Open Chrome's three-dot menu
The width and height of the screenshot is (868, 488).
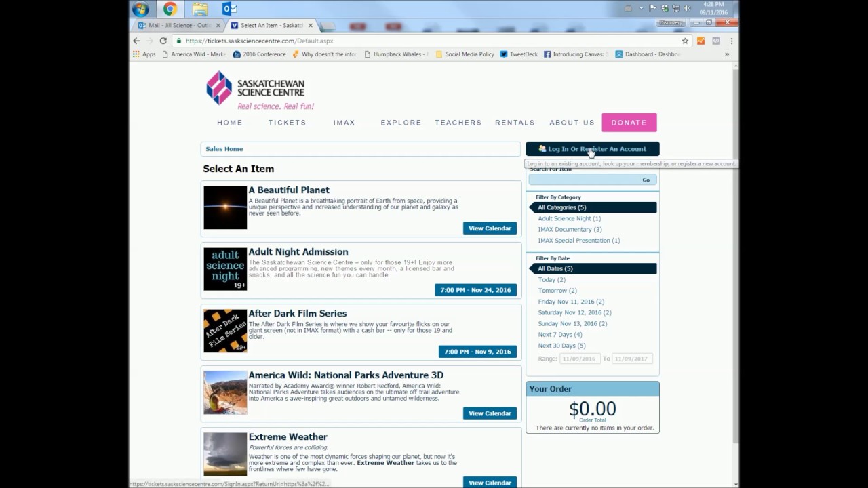pos(731,41)
